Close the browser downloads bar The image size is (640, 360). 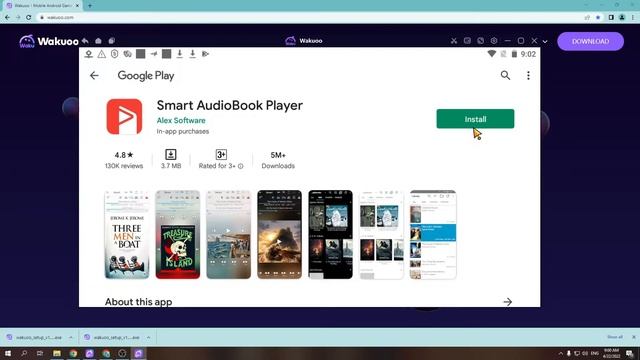pyautogui.click(x=633, y=337)
